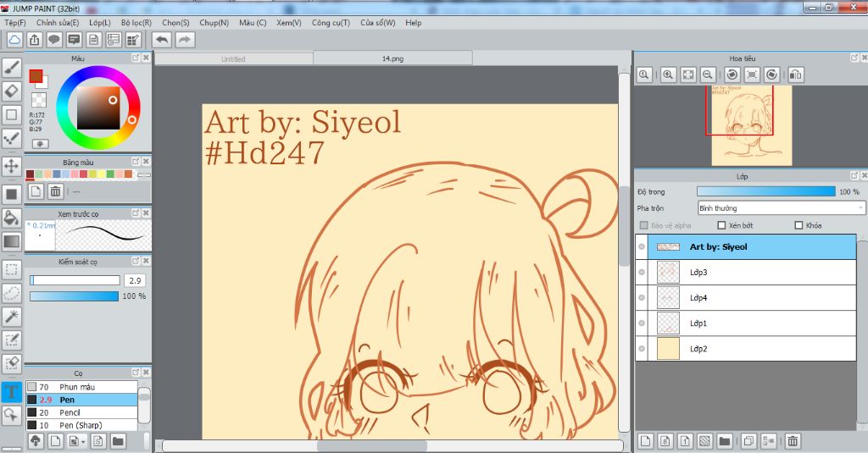Click flip view icon in navigator
868x453 pixels.
pos(795,75)
